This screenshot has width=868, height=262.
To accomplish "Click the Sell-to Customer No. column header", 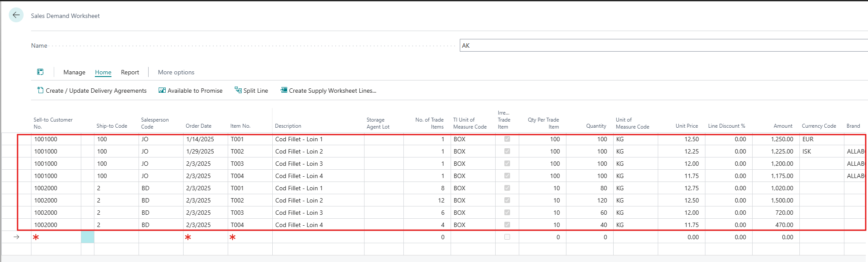I will point(53,123).
